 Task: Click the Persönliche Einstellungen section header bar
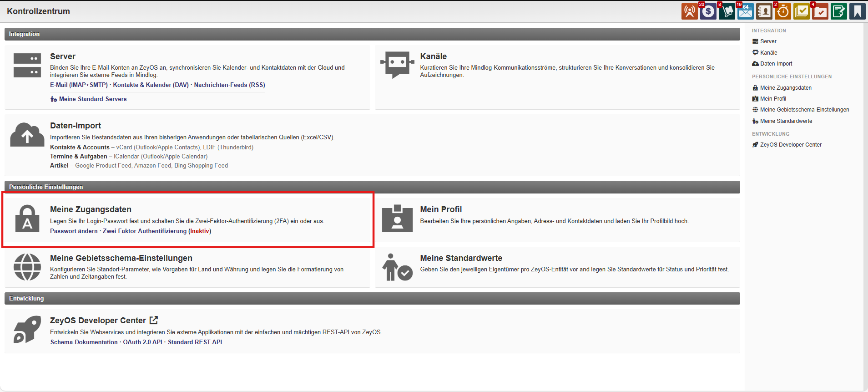click(372, 187)
